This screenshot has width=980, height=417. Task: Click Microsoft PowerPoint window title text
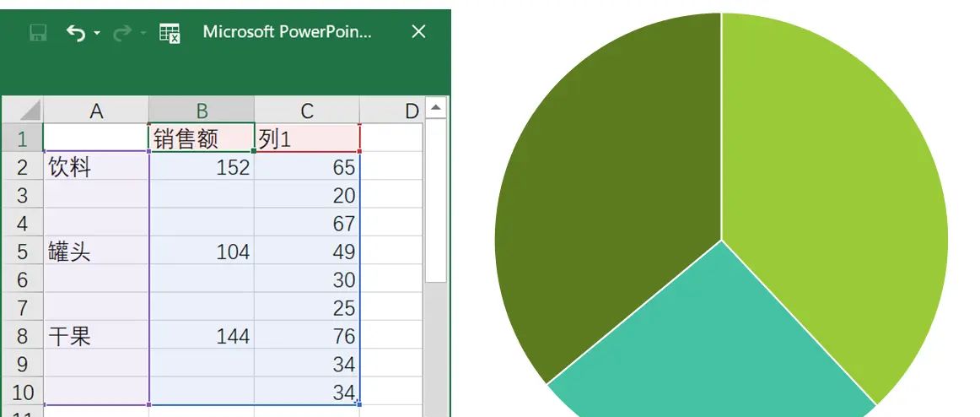click(x=287, y=32)
